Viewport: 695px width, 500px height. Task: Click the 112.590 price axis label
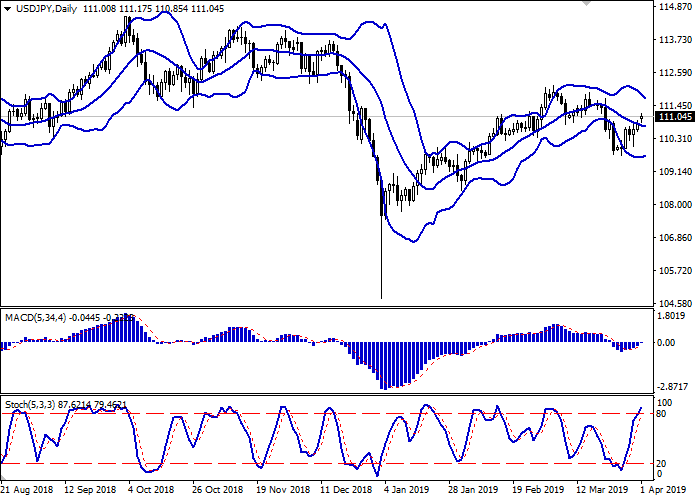pos(676,73)
